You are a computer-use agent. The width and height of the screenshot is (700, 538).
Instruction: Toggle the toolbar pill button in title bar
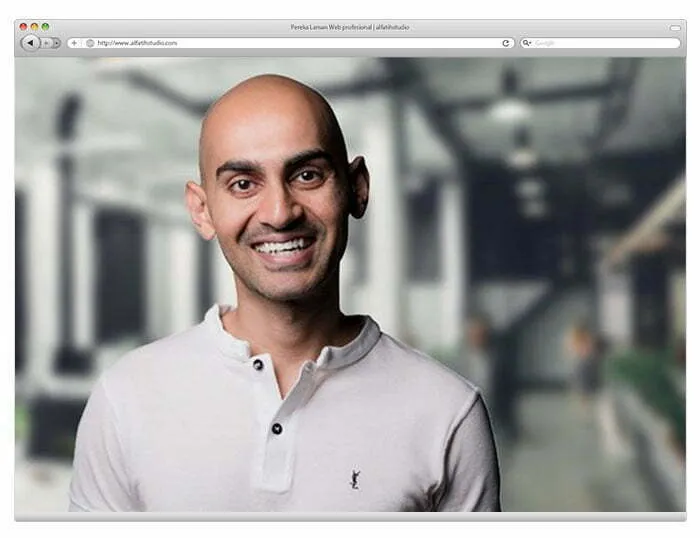tap(675, 28)
